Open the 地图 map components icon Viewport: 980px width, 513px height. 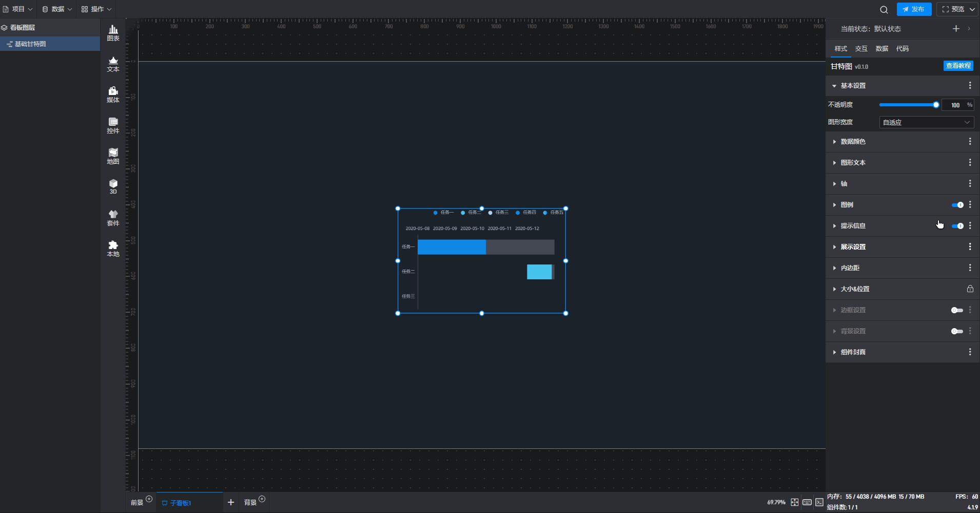[x=113, y=157]
